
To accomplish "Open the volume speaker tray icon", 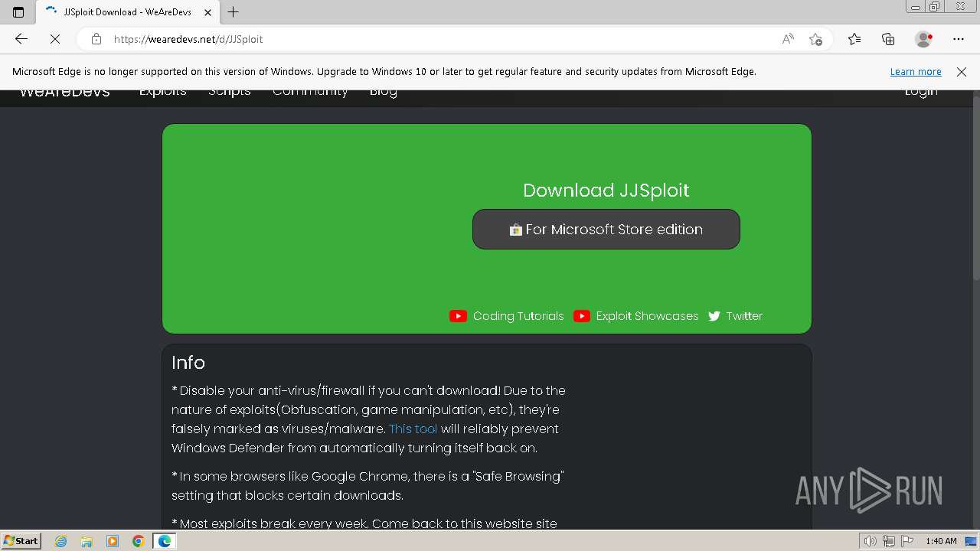I will tap(871, 542).
